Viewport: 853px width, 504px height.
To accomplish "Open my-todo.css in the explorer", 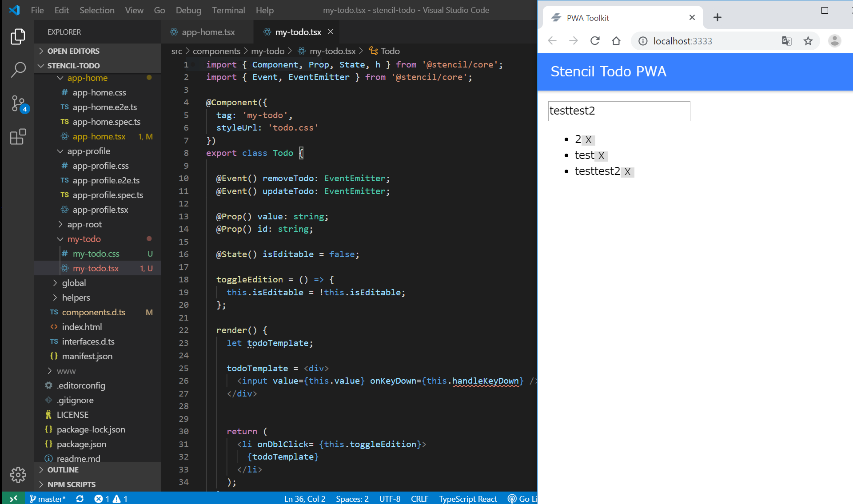I will pos(96,254).
